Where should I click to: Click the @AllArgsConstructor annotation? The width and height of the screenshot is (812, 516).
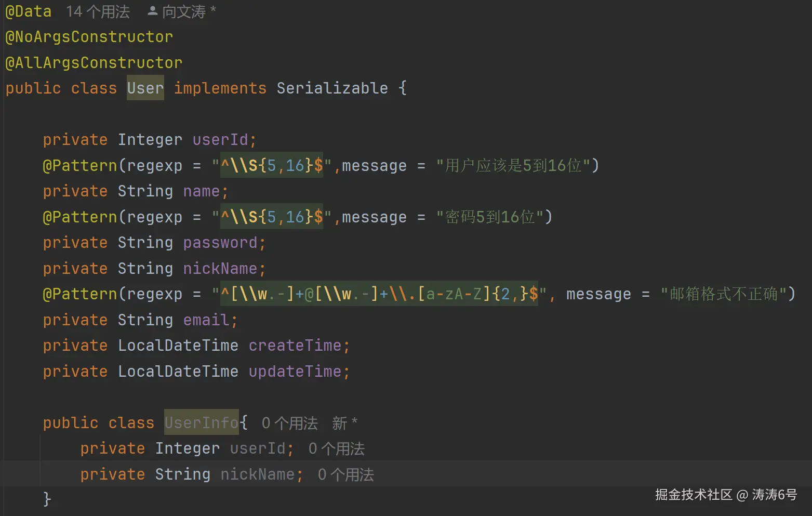[94, 63]
